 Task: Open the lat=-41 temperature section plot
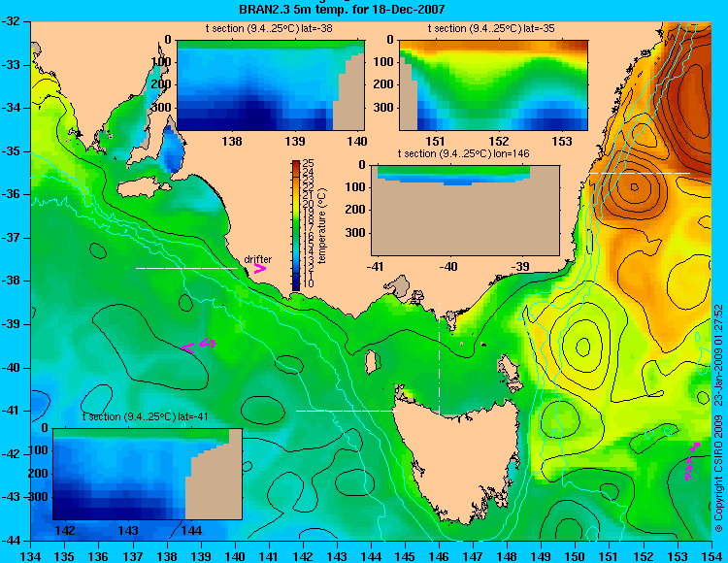[x=148, y=474]
